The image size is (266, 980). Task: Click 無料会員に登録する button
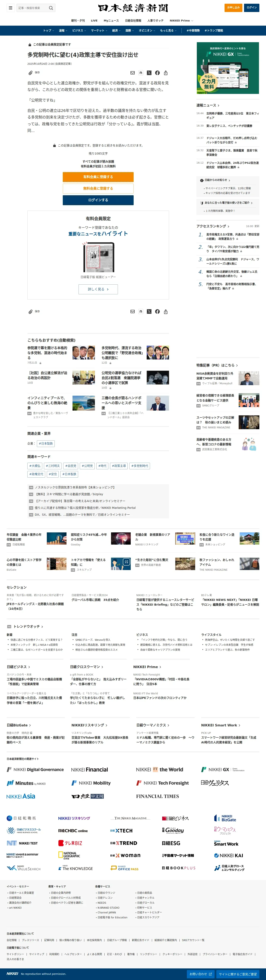pos(98,188)
